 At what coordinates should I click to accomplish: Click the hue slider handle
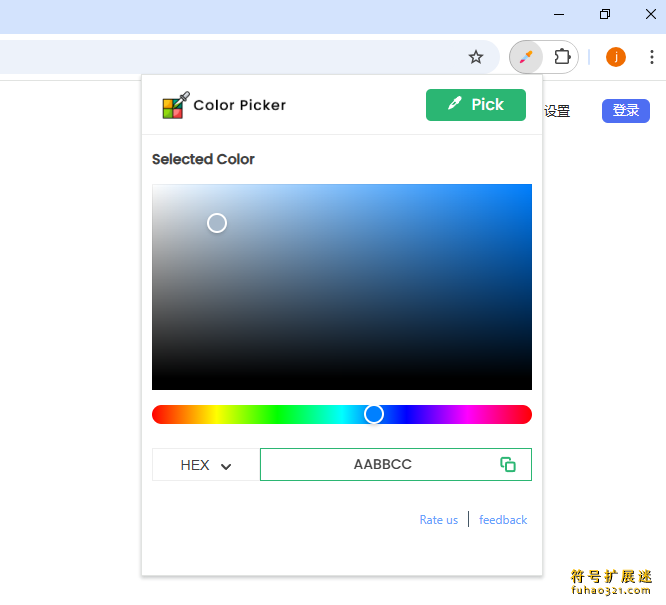[374, 414]
